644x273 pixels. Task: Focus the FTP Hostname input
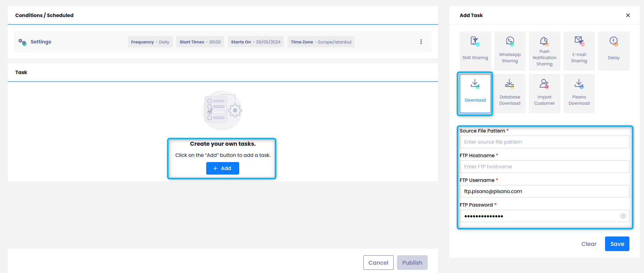(544, 167)
